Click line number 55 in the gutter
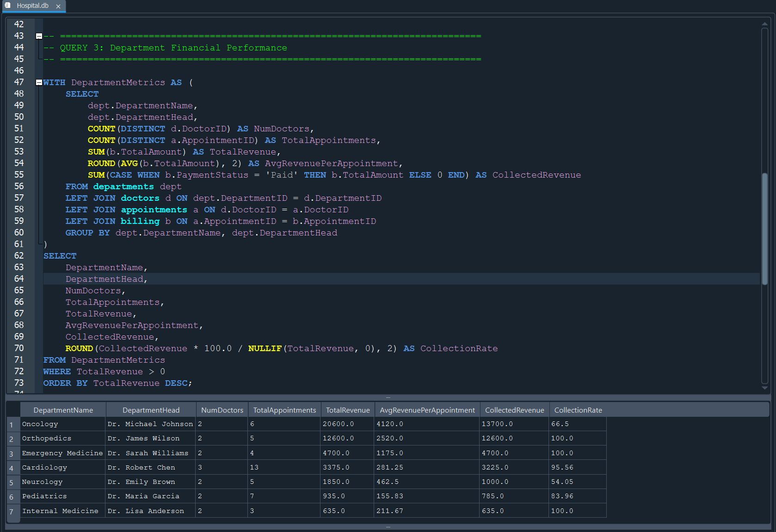Viewport: 776px width, 532px height. [x=19, y=174]
